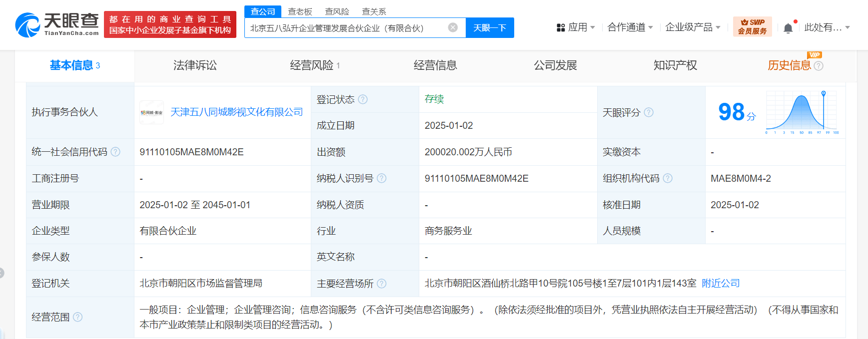Click the 天眼一下 search button
The height and width of the screenshot is (339, 868).
click(x=490, y=28)
